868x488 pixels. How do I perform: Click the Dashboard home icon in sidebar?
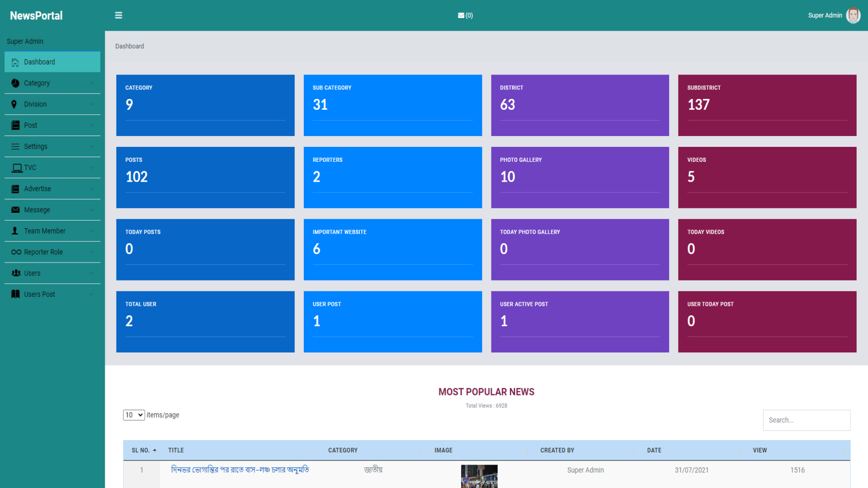[x=15, y=62]
